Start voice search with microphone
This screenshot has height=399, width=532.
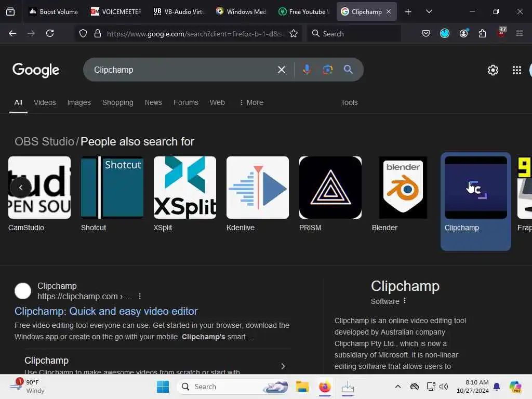307,70
